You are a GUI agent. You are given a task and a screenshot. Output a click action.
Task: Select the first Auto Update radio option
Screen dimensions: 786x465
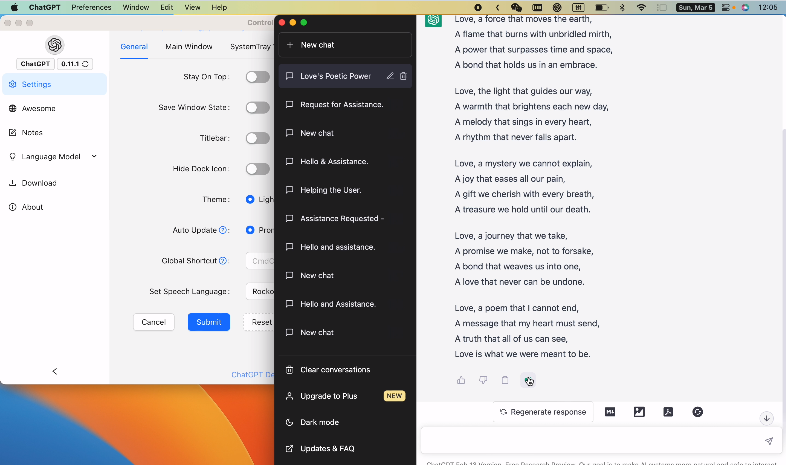(x=250, y=230)
